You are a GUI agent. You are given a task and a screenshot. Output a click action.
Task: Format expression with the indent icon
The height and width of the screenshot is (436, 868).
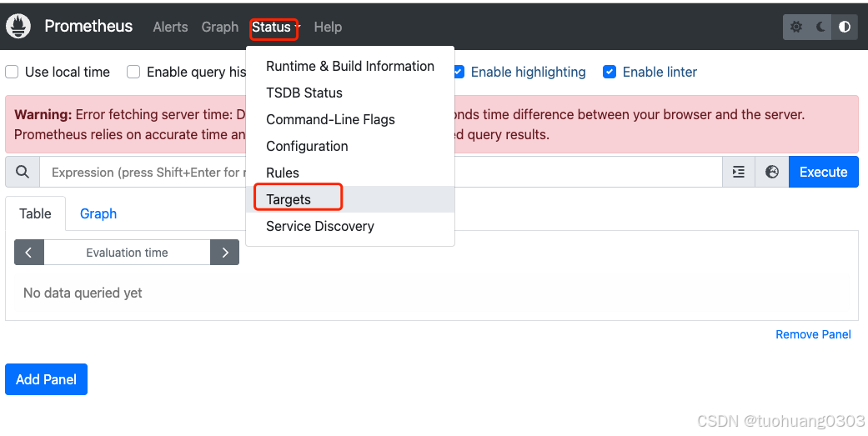(739, 172)
